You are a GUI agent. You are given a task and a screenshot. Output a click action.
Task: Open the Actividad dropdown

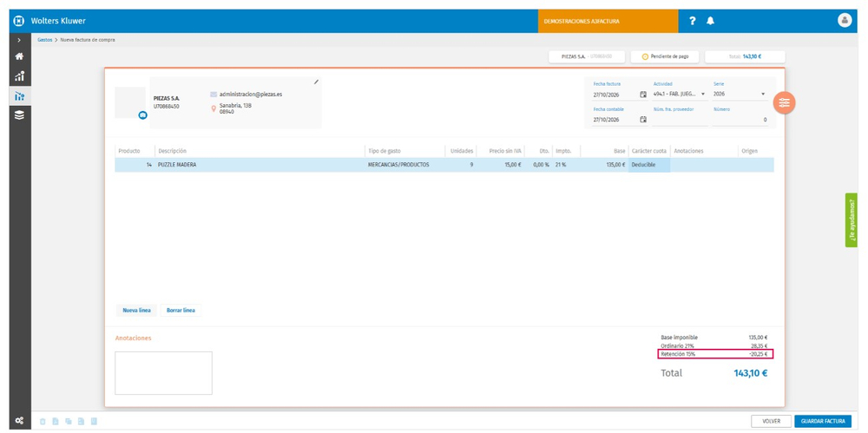(x=680, y=94)
